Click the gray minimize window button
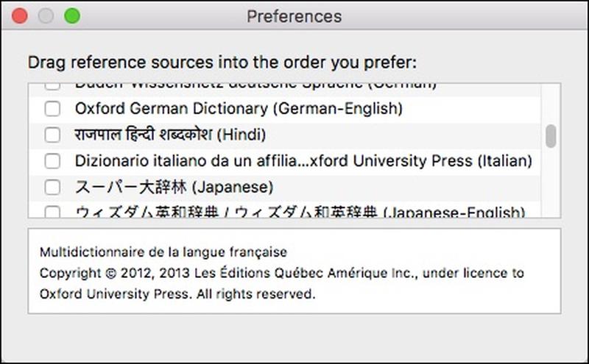The image size is (589, 364). [x=46, y=16]
